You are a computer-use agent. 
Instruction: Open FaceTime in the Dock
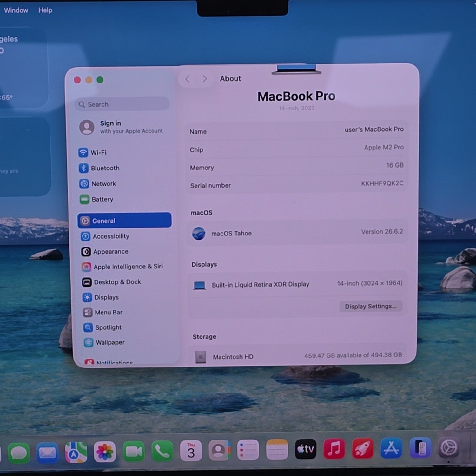click(134, 451)
